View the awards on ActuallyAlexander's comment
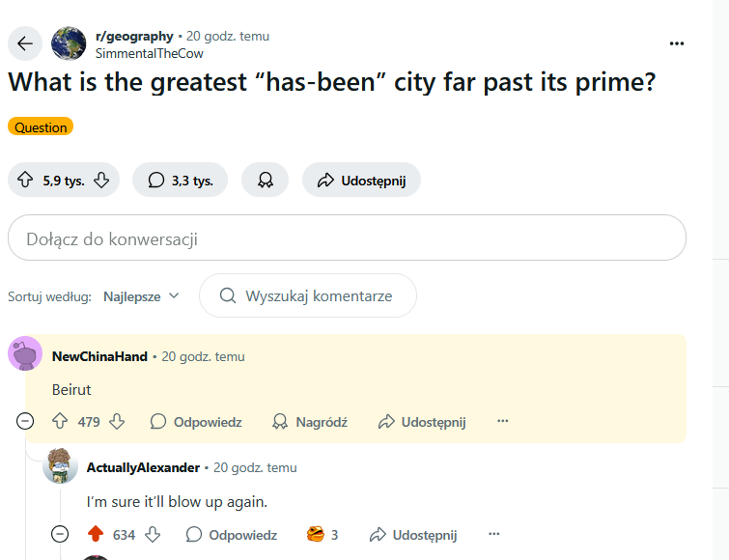The image size is (729, 560). pos(322,535)
